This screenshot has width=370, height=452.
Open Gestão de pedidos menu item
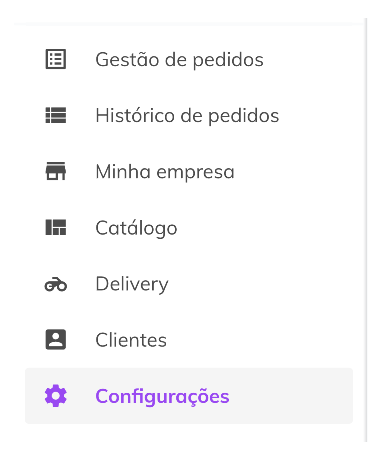pyautogui.click(x=189, y=59)
